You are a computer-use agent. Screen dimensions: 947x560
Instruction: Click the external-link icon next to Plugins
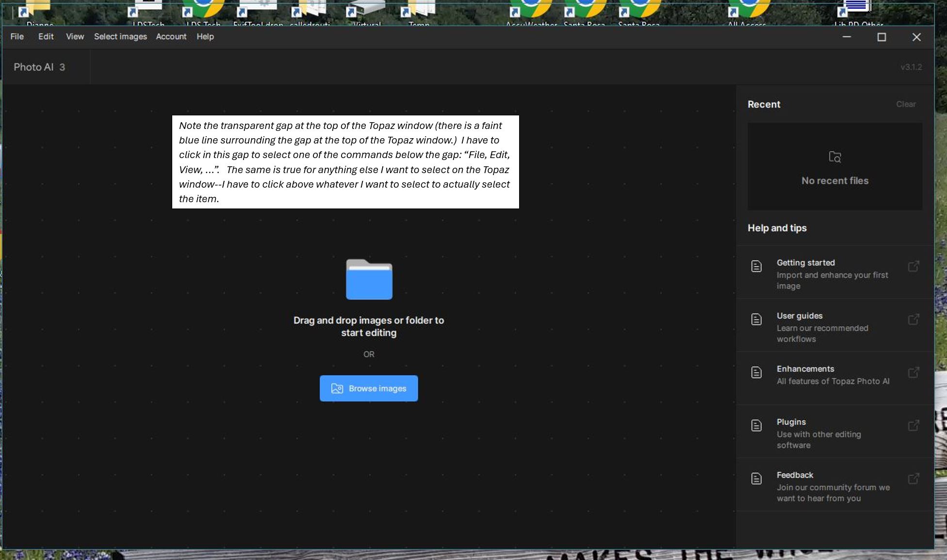click(913, 426)
